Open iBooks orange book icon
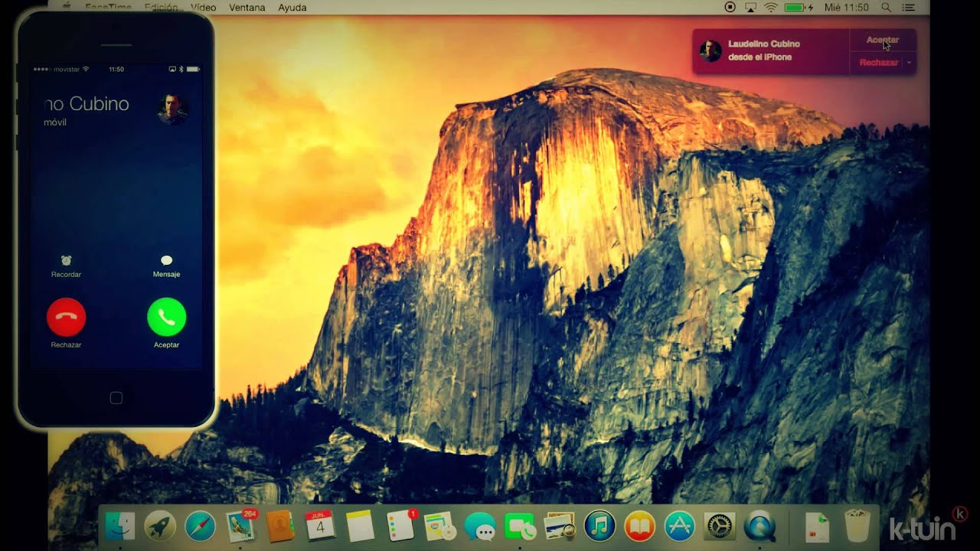Image resolution: width=980 pixels, height=551 pixels. point(639,526)
